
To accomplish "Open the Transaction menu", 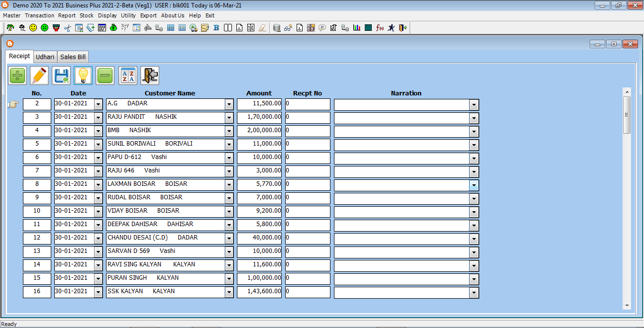I will point(39,15).
